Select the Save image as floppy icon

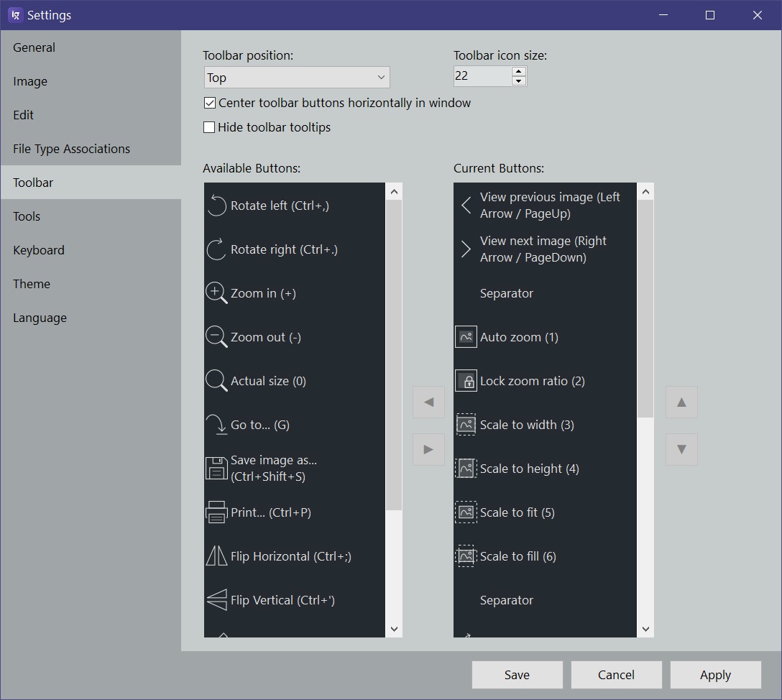pos(216,468)
